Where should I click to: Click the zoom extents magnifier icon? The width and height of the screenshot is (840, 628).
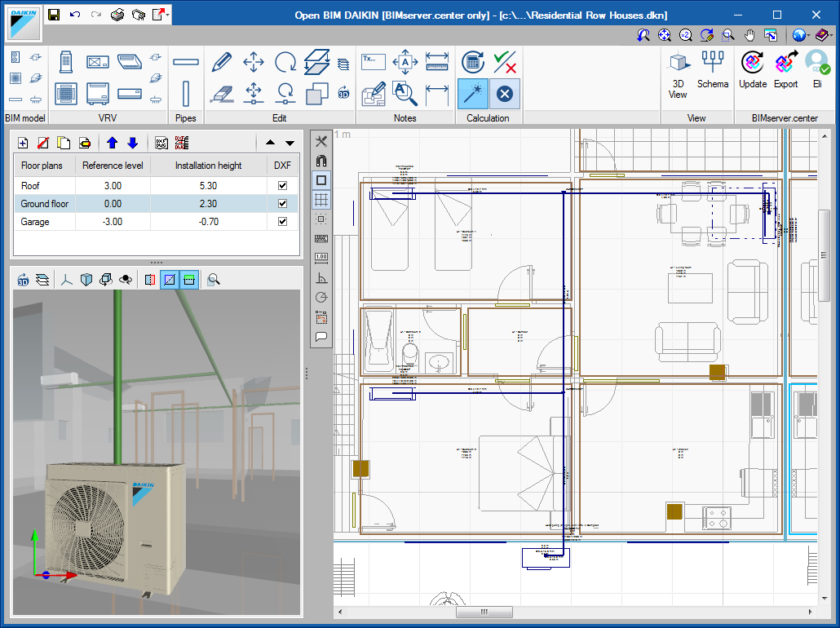pos(665,35)
